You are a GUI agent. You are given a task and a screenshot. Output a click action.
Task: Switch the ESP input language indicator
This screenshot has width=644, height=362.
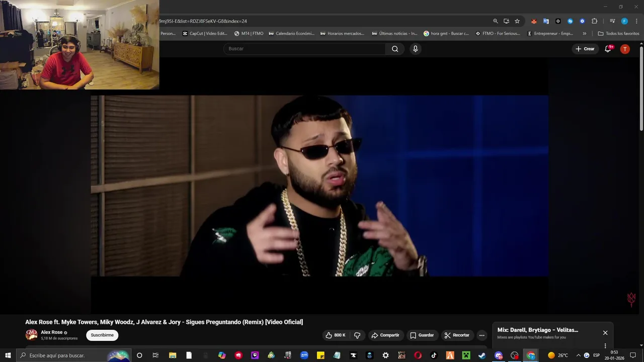click(x=596, y=355)
